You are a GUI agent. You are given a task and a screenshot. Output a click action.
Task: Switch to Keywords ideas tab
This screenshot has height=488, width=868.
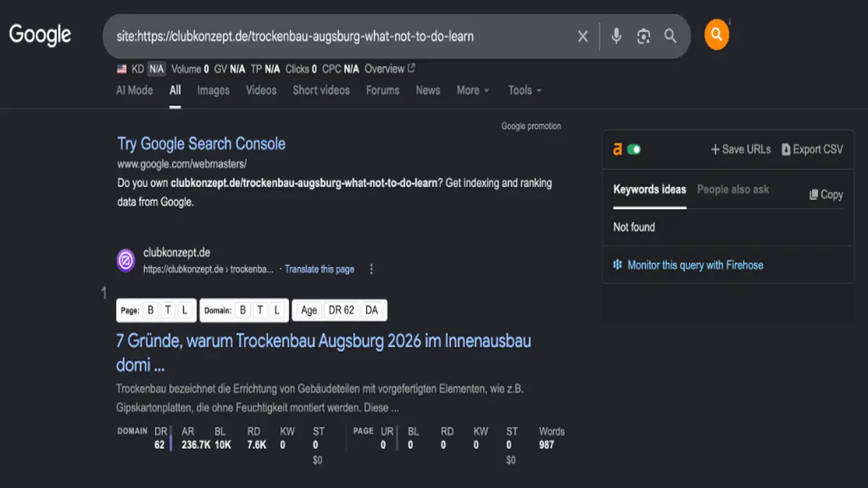pyautogui.click(x=650, y=189)
